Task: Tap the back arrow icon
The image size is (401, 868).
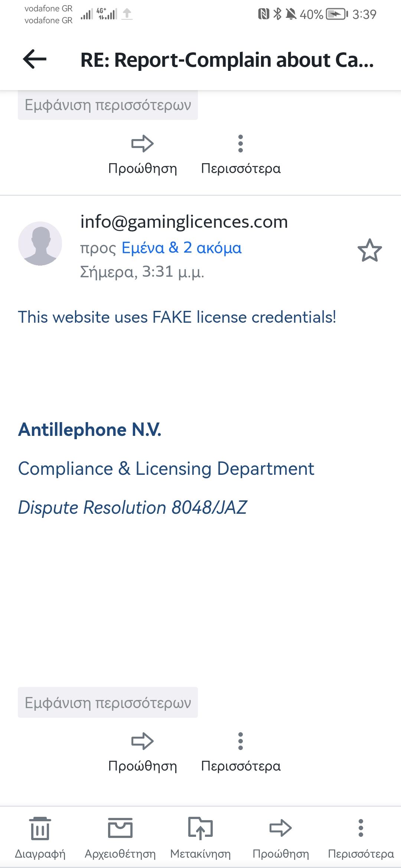Action: click(x=35, y=59)
